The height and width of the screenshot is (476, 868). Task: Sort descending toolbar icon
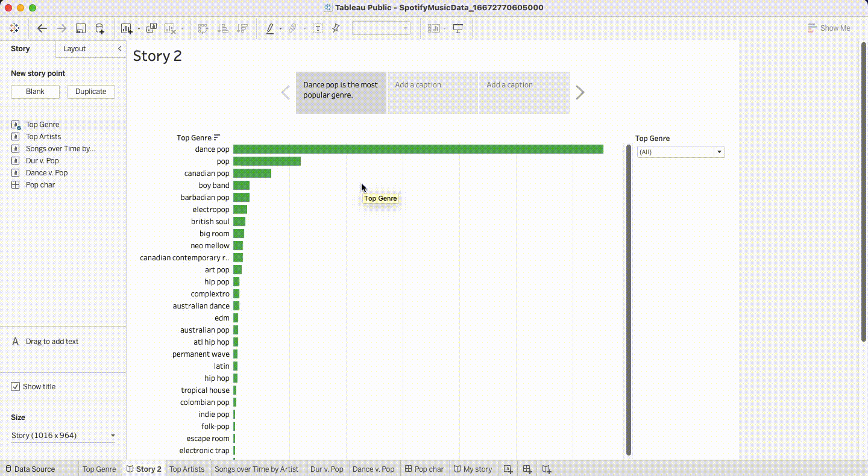click(x=242, y=28)
